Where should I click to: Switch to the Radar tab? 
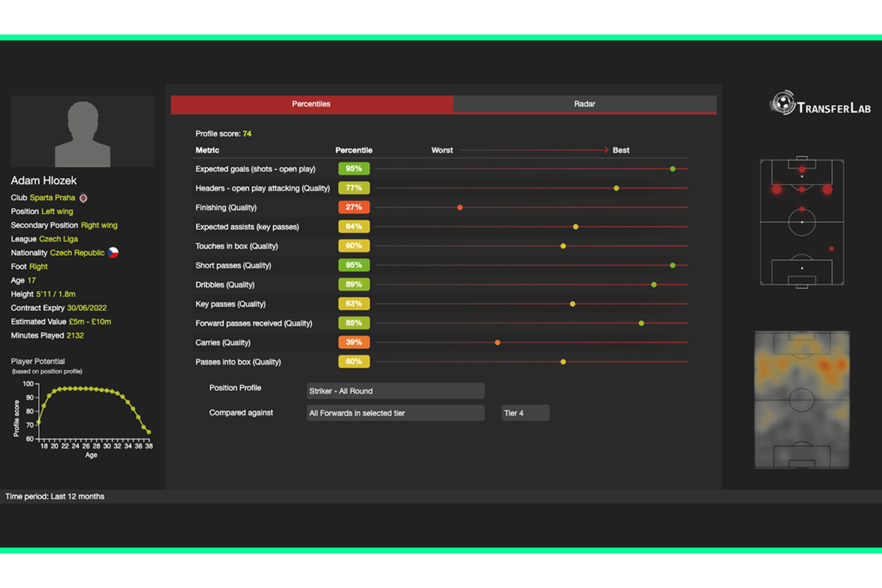click(585, 104)
